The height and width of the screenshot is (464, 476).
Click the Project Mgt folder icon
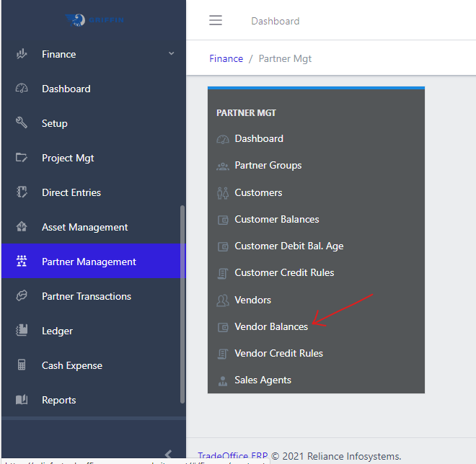click(x=22, y=158)
